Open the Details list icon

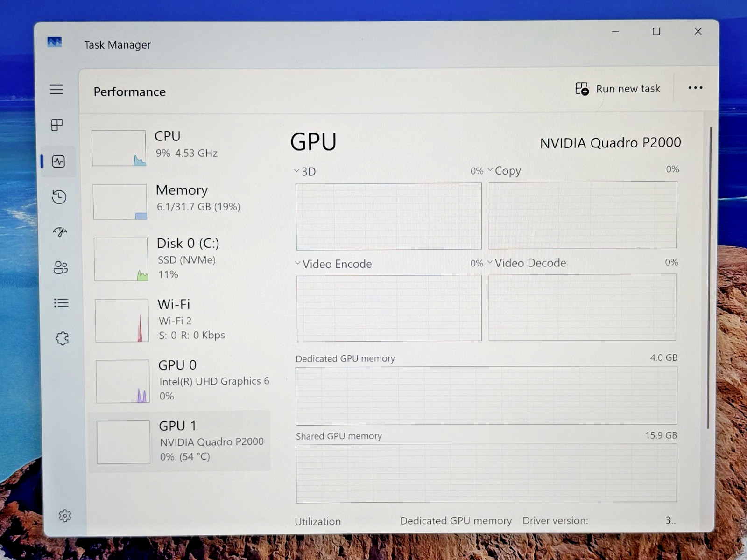[x=61, y=303]
